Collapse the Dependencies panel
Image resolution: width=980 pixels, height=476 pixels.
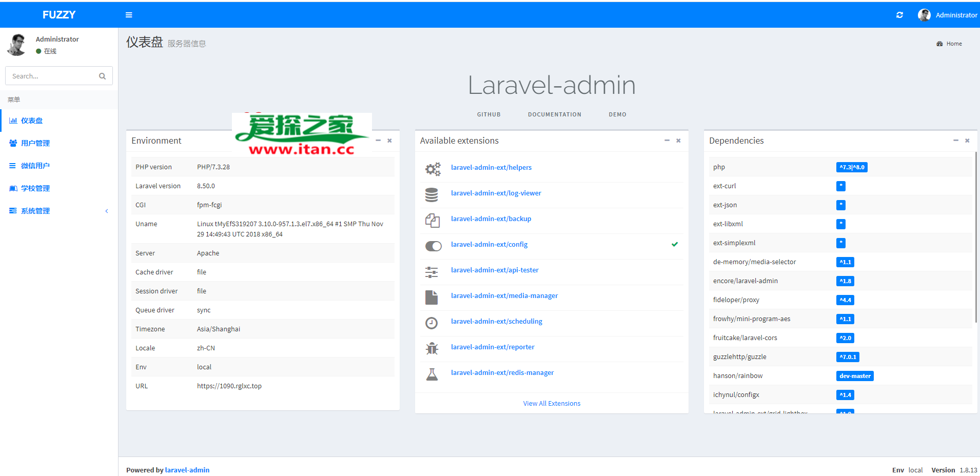pyautogui.click(x=956, y=140)
